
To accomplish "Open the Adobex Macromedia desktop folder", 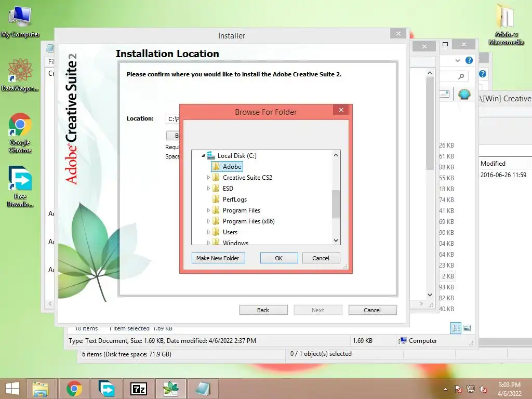I will coord(506,24).
